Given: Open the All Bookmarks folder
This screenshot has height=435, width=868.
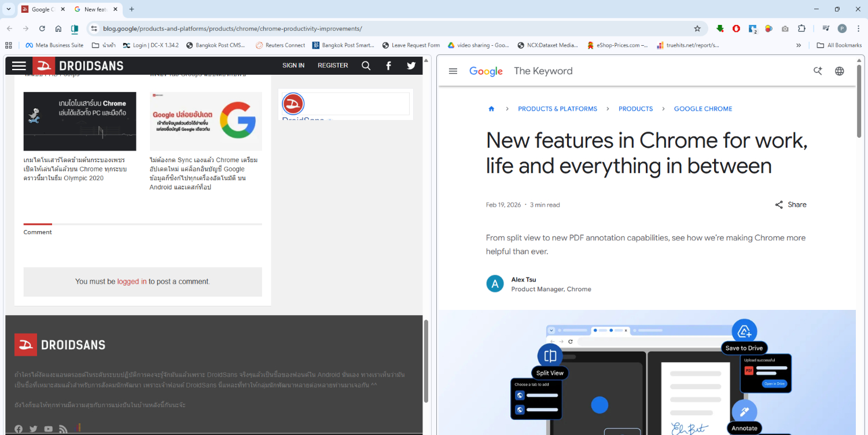Looking at the screenshot, I should 839,45.
